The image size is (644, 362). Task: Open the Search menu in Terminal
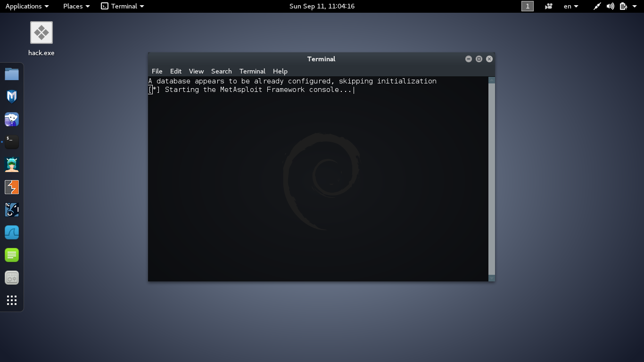pyautogui.click(x=221, y=71)
